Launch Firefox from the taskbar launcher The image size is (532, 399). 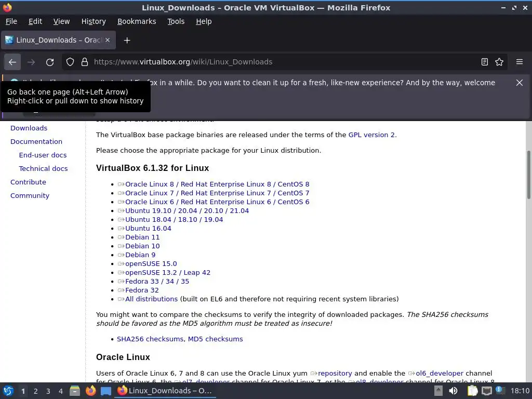coord(90,391)
